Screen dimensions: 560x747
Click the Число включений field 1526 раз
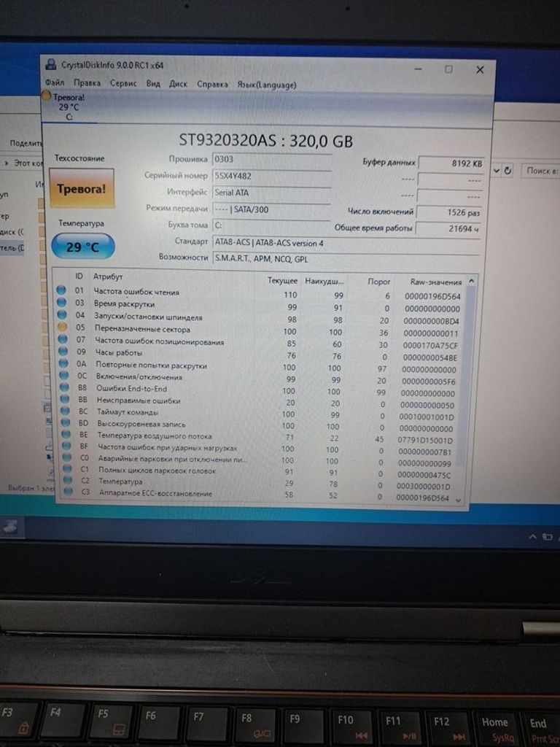449,212
